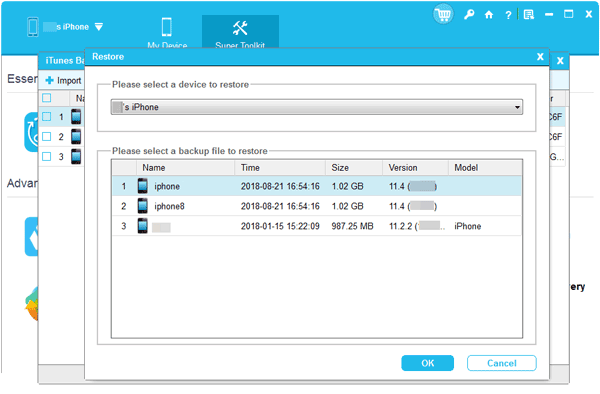The width and height of the screenshot is (600, 394).
Task: Sort backups by Model column
Action: click(x=485, y=168)
